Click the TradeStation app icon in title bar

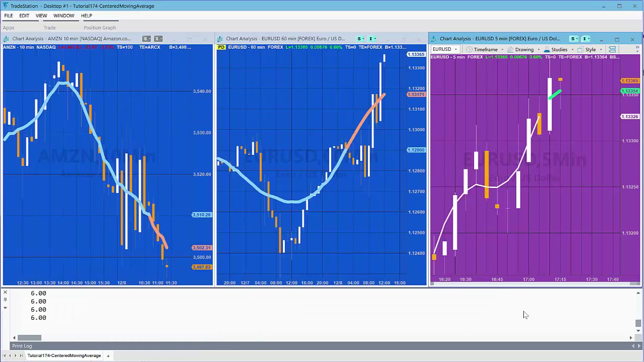pyautogui.click(x=5, y=6)
